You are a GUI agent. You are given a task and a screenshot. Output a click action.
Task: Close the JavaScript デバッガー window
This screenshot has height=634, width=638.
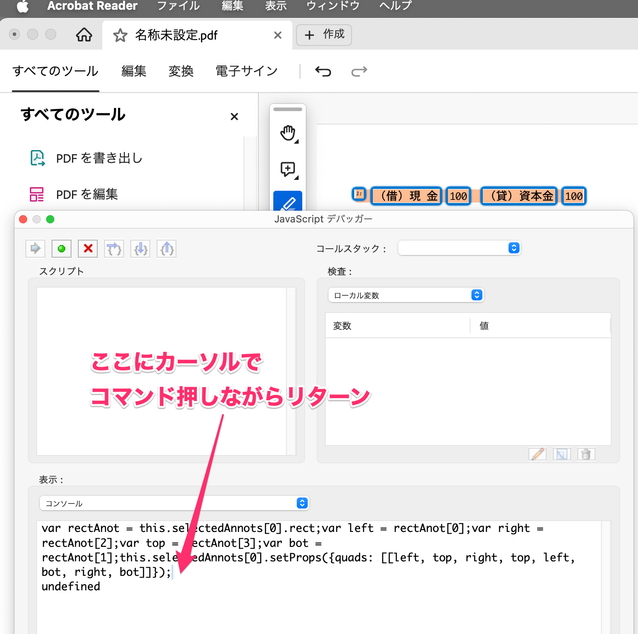coord(23,219)
